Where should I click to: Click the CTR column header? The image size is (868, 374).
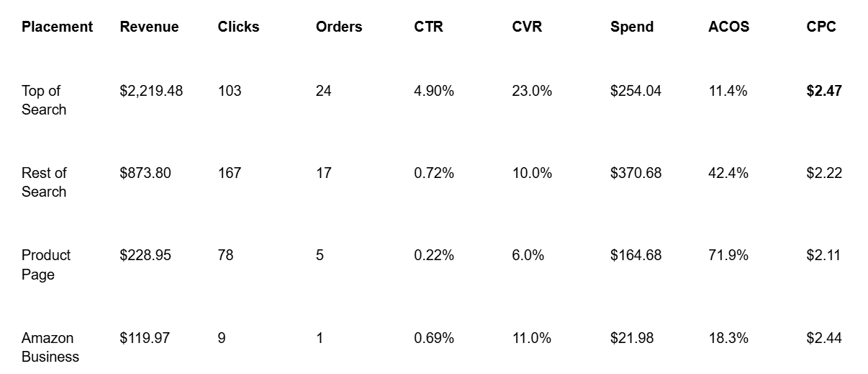pyautogui.click(x=428, y=27)
